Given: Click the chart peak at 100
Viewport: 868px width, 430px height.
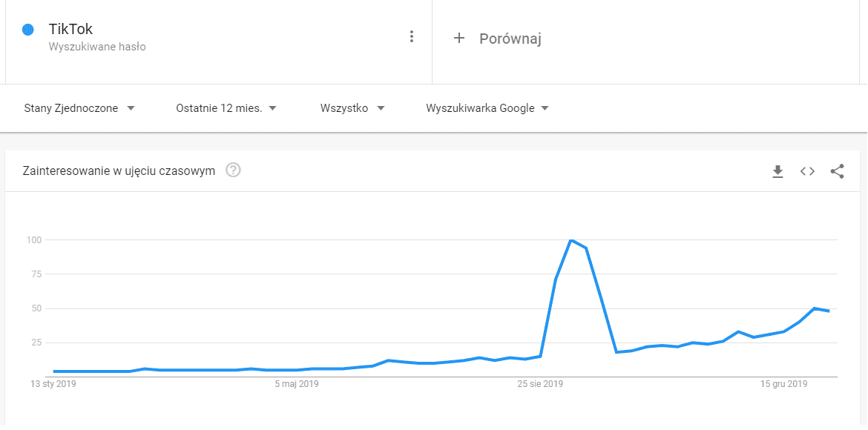Looking at the screenshot, I should (x=571, y=240).
